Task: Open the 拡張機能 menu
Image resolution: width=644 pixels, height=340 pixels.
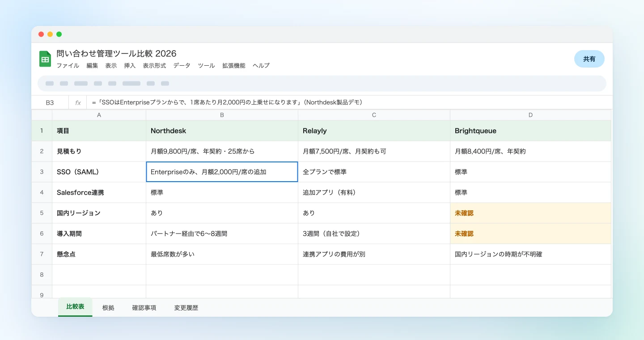Action: [x=233, y=66]
